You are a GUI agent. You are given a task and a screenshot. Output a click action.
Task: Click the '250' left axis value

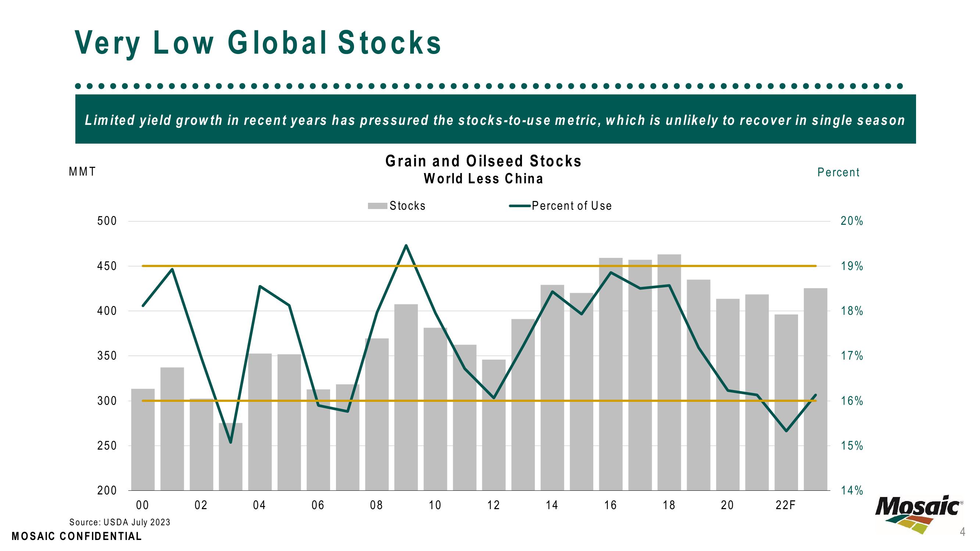107,446
